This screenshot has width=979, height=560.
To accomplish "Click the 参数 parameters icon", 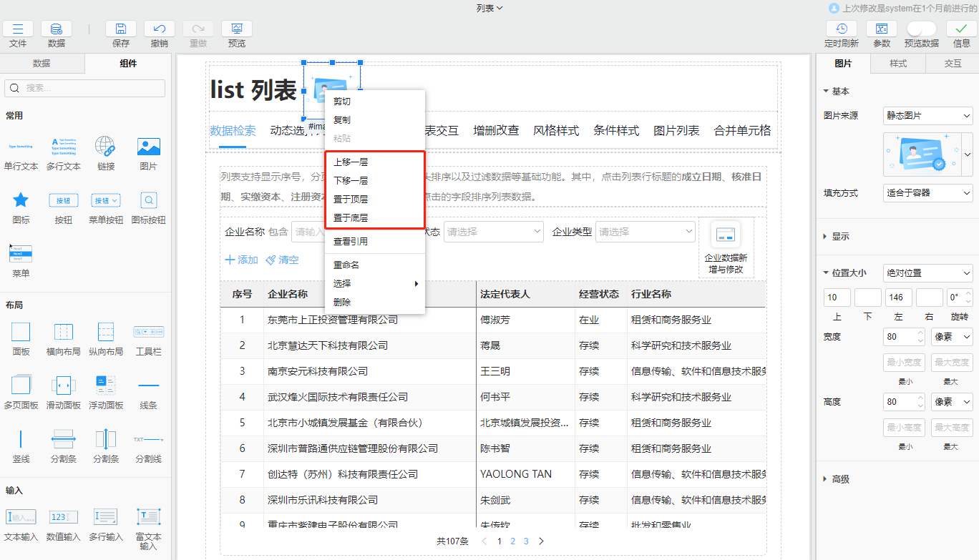I will pyautogui.click(x=881, y=30).
